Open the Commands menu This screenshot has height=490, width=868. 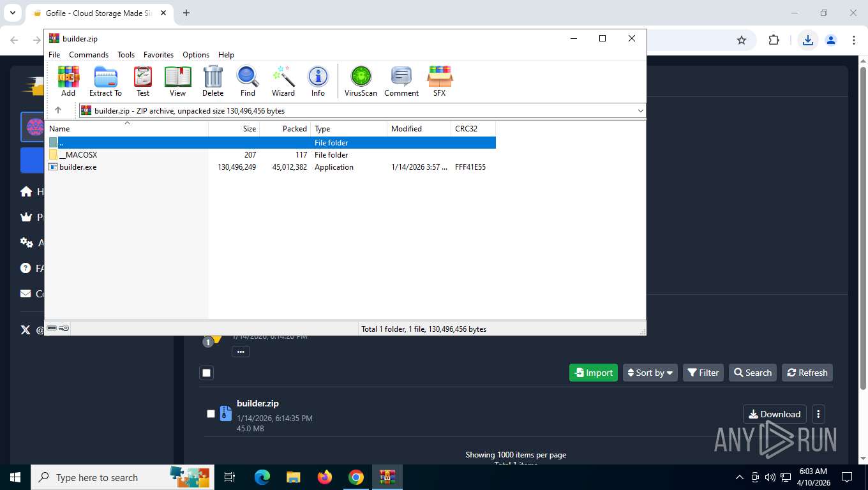click(89, 55)
